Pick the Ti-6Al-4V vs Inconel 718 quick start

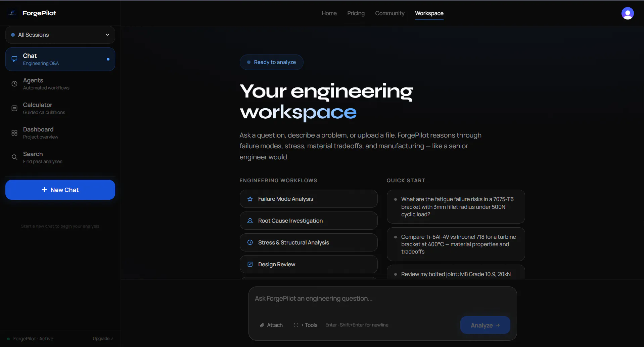tap(456, 244)
